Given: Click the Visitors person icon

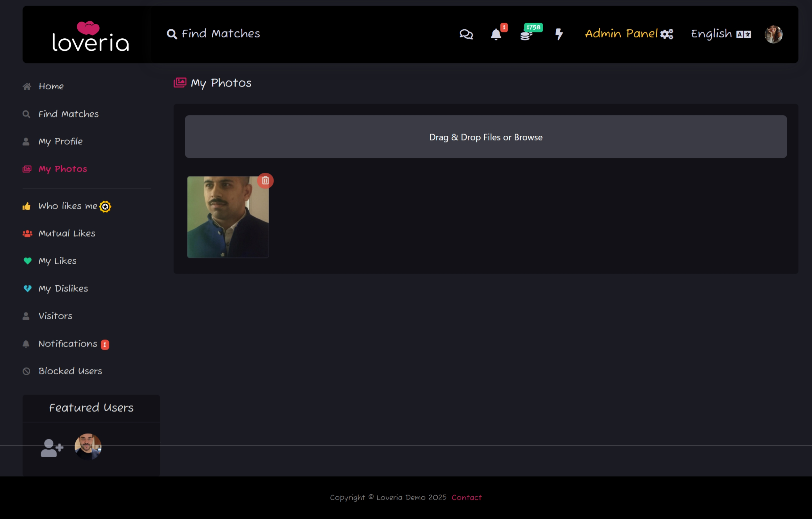Looking at the screenshot, I should pos(26,316).
